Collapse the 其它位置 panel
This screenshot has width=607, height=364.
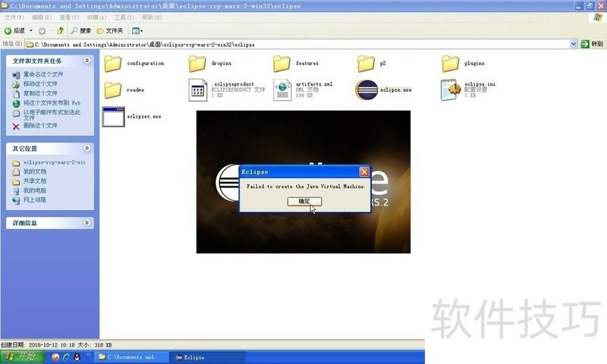[x=87, y=148]
